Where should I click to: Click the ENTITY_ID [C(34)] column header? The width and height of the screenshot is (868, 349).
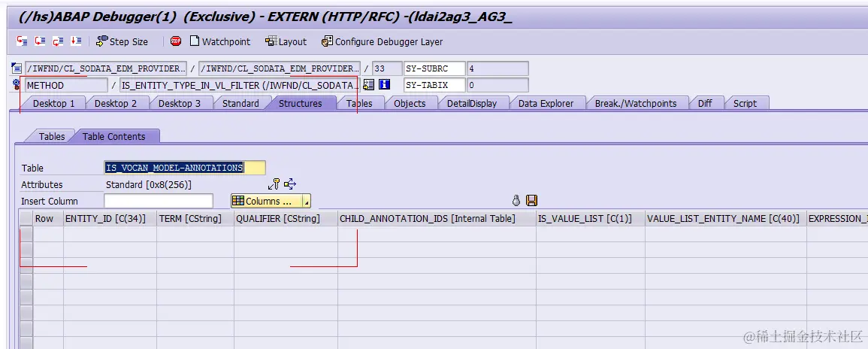coord(110,219)
